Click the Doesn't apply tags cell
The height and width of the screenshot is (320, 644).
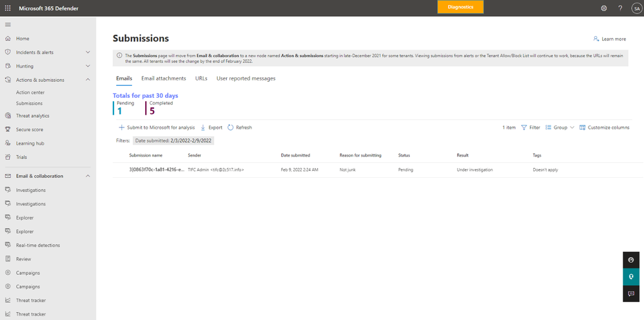point(545,170)
